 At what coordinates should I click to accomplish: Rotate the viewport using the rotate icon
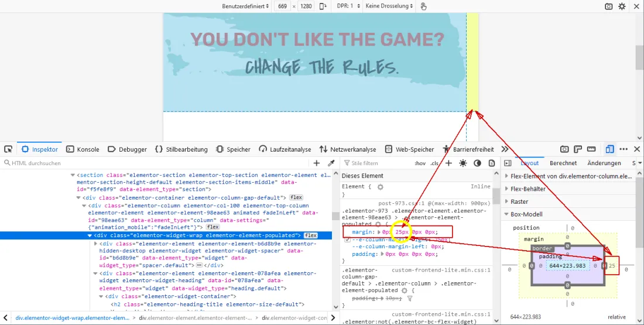tap(323, 6)
